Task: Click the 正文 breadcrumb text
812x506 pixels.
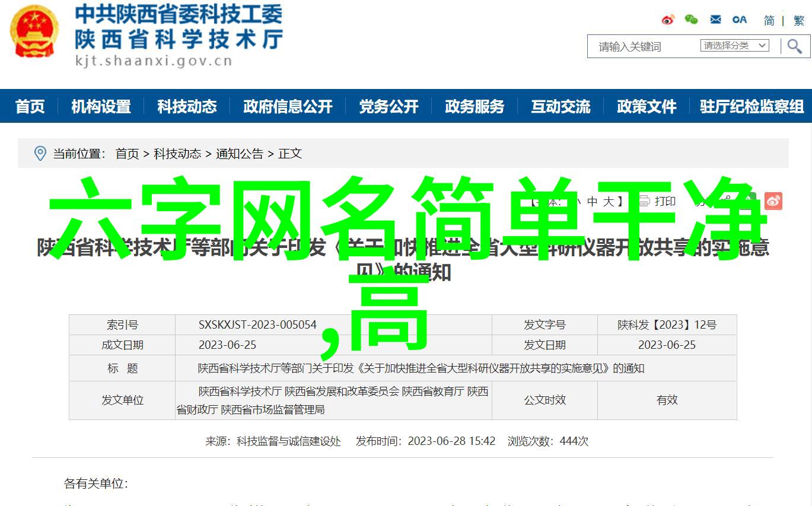Action: (290, 154)
